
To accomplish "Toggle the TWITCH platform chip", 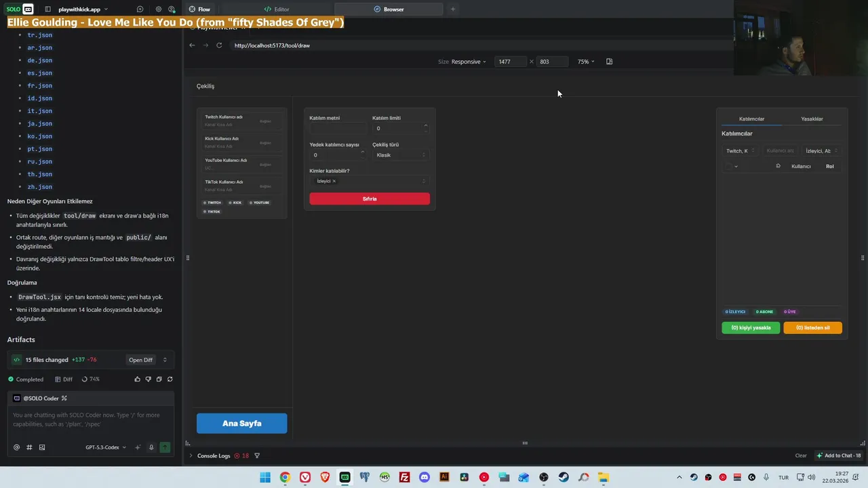I will [212, 203].
